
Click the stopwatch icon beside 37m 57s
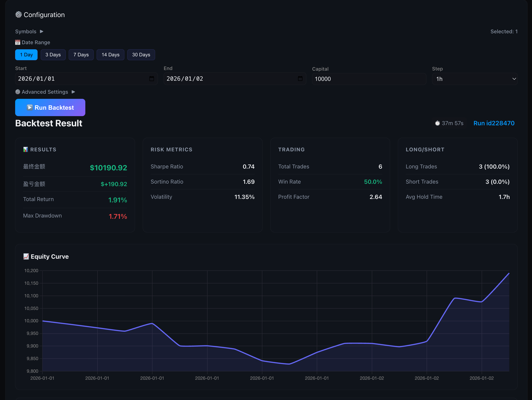click(x=437, y=123)
